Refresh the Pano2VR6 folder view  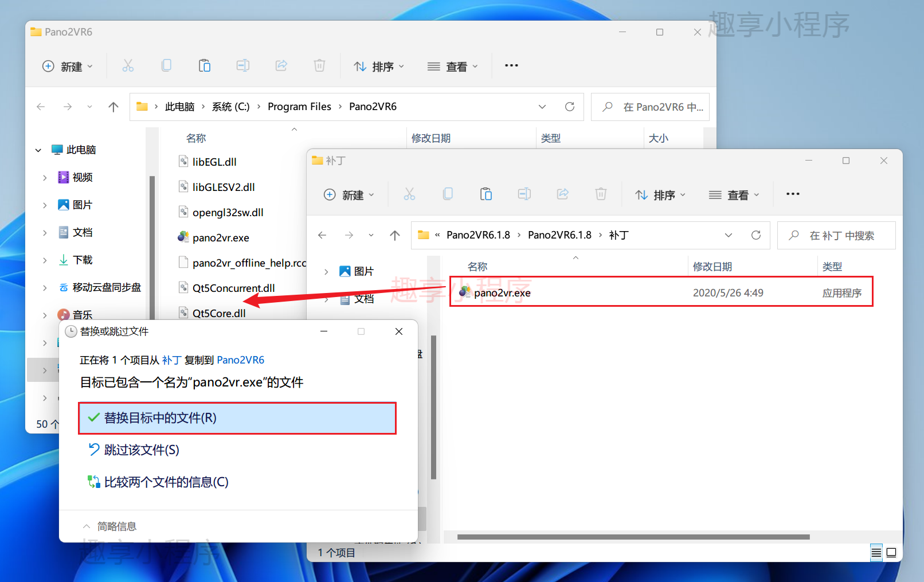[x=570, y=107]
